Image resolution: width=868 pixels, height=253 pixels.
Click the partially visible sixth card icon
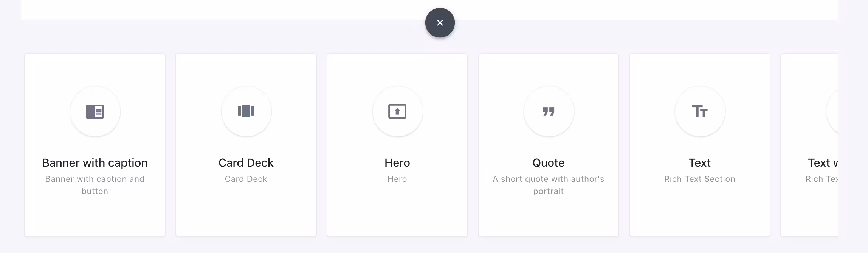tap(832, 111)
